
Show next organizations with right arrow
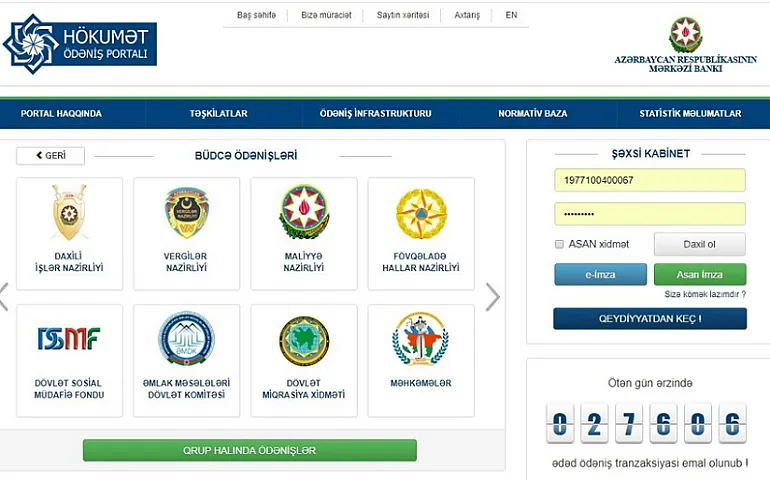[x=492, y=296]
